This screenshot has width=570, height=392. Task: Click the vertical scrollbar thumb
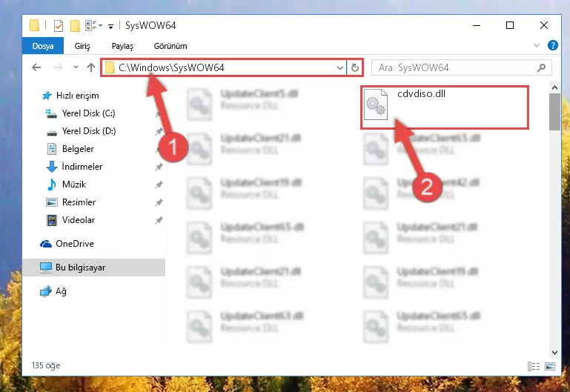pos(554,112)
